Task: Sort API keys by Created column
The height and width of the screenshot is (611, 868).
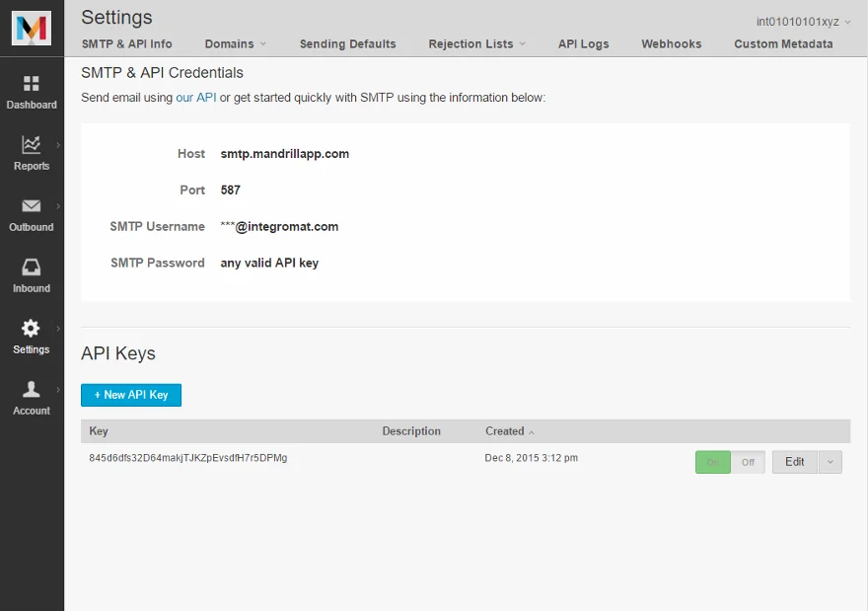Action: click(x=509, y=431)
